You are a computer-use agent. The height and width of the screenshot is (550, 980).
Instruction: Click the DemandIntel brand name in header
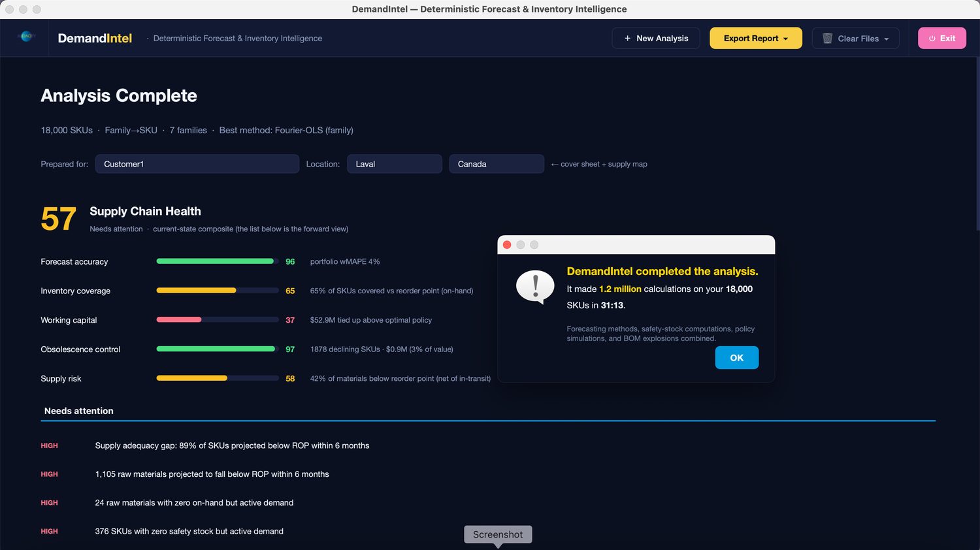pyautogui.click(x=95, y=39)
